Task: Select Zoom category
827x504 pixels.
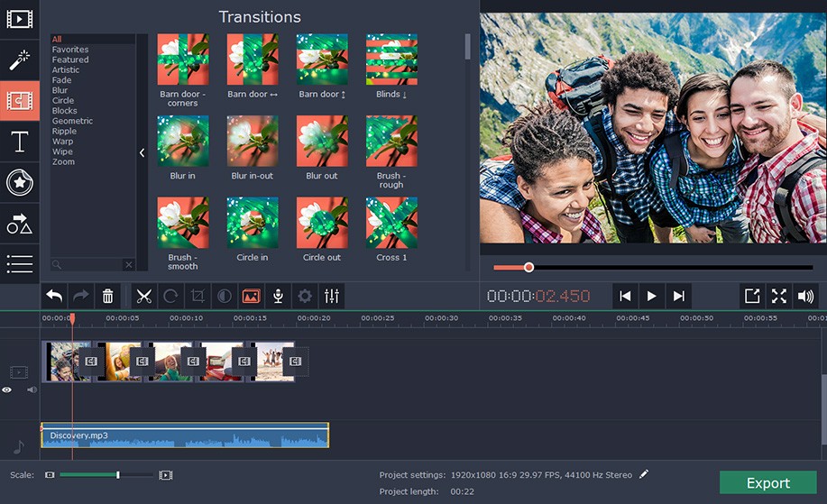Action: pos(63,162)
